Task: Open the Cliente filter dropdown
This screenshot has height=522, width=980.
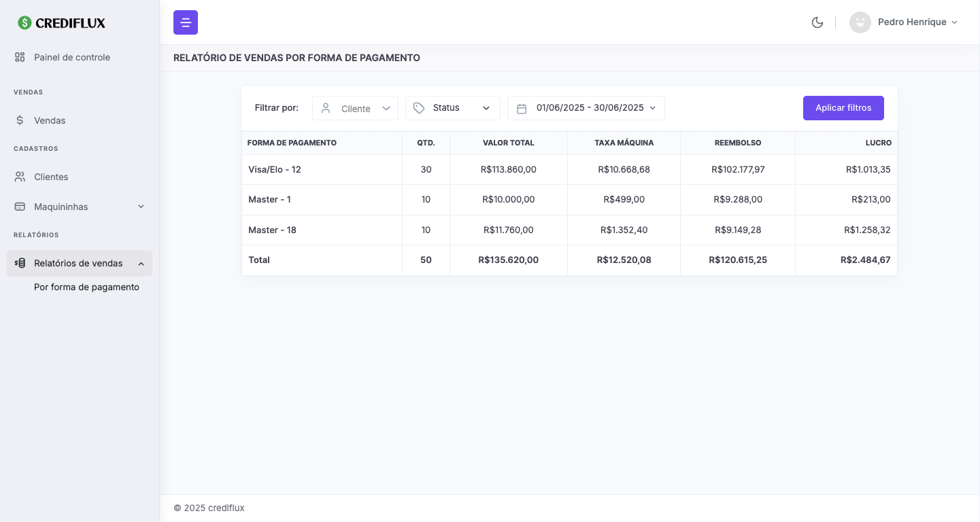Action: [355, 108]
